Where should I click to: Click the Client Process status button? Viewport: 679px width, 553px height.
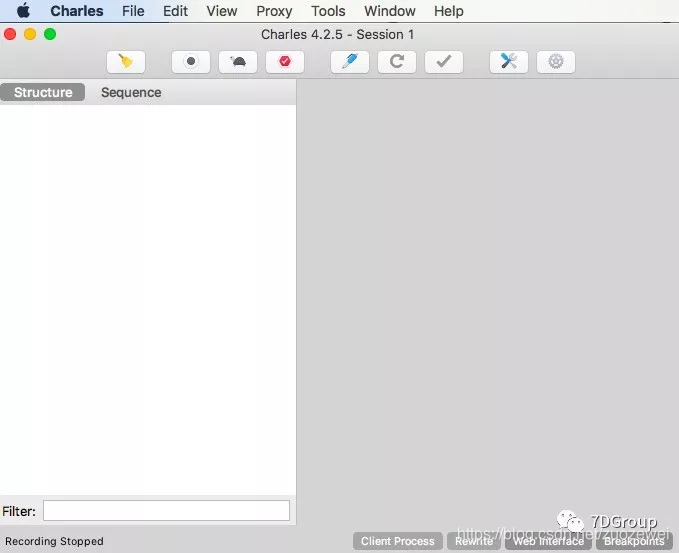point(398,541)
